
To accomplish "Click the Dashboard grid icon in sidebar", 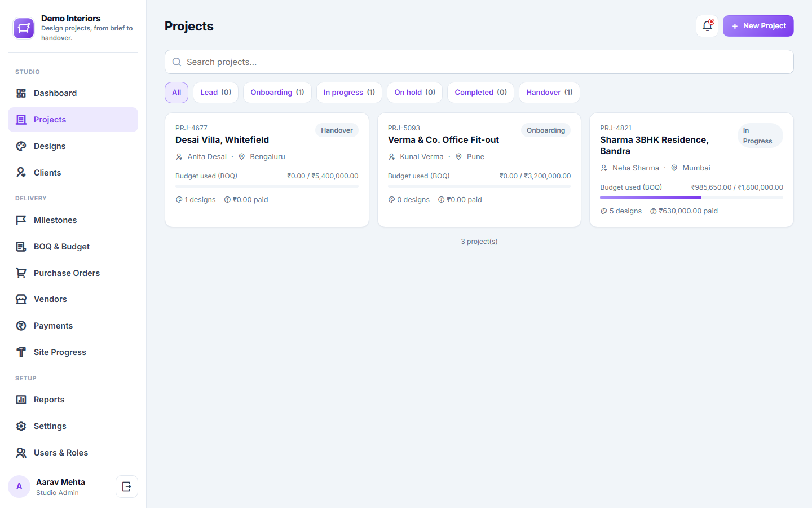I will [21, 93].
